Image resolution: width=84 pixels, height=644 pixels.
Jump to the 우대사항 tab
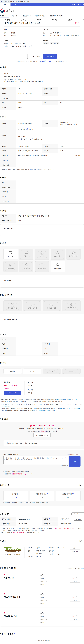39,20
